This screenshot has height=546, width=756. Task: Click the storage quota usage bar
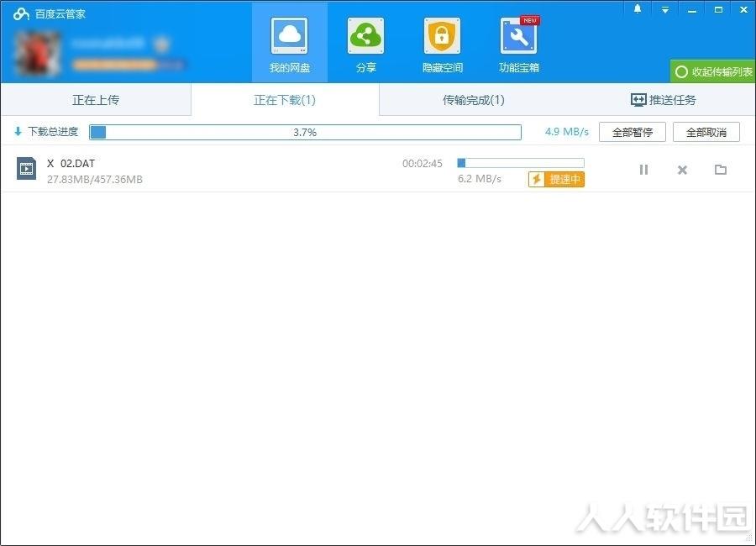point(128,65)
